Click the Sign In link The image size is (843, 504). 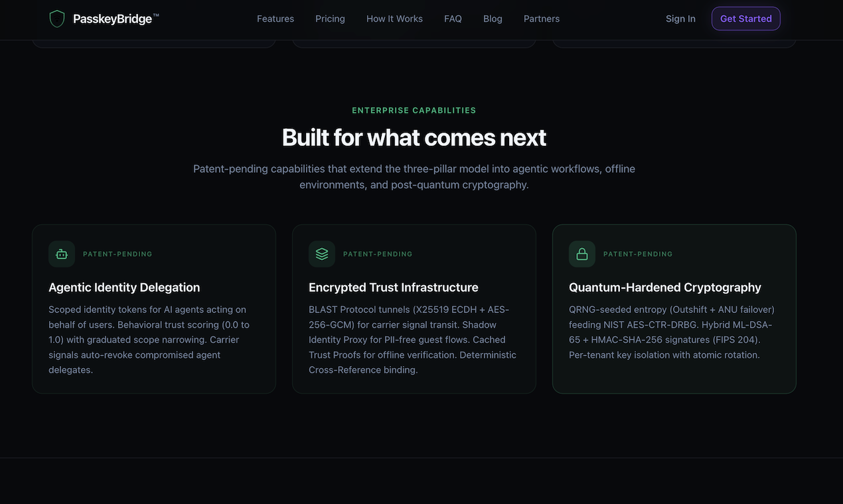pyautogui.click(x=680, y=18)
